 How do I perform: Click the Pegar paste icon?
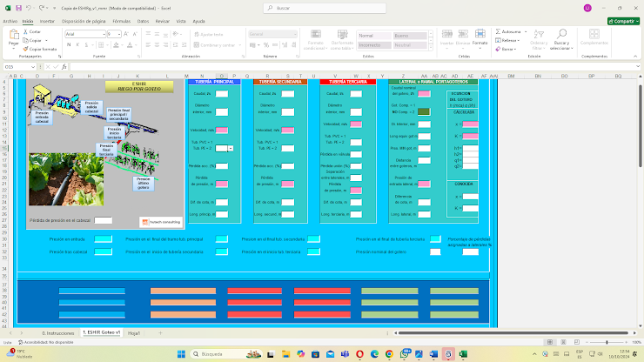[x=13, y=37]
